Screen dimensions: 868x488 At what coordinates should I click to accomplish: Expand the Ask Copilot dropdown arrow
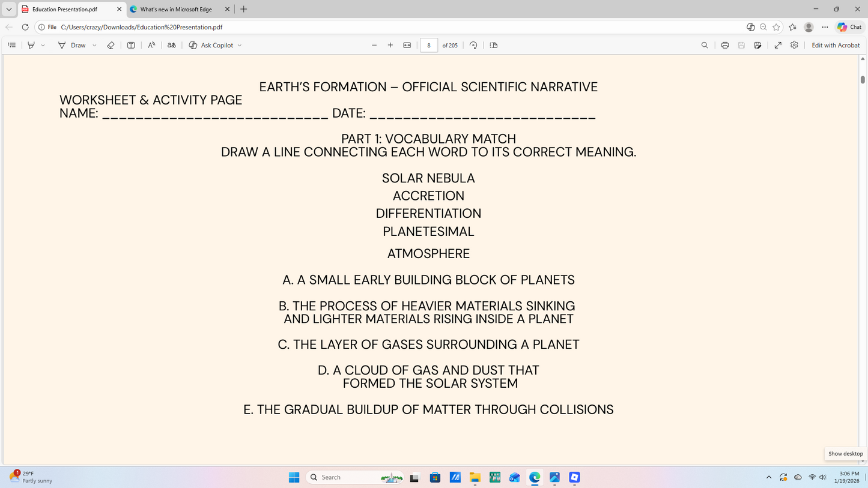[x=240, y=45]
